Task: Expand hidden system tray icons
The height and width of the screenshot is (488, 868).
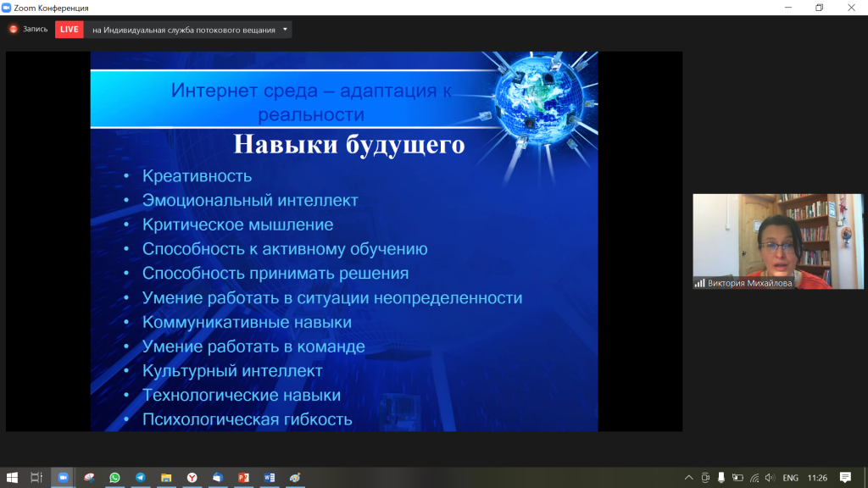Action: [689, 478]
